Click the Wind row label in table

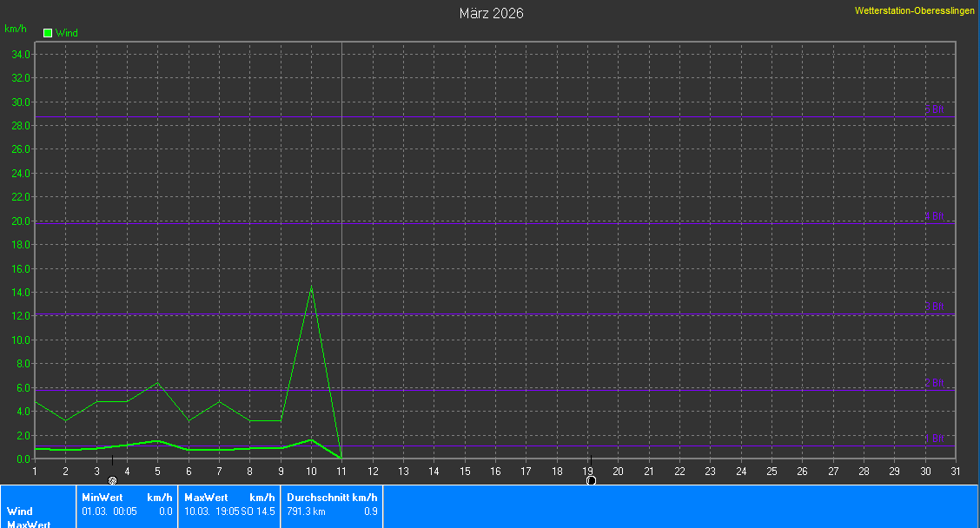(20, 511)
